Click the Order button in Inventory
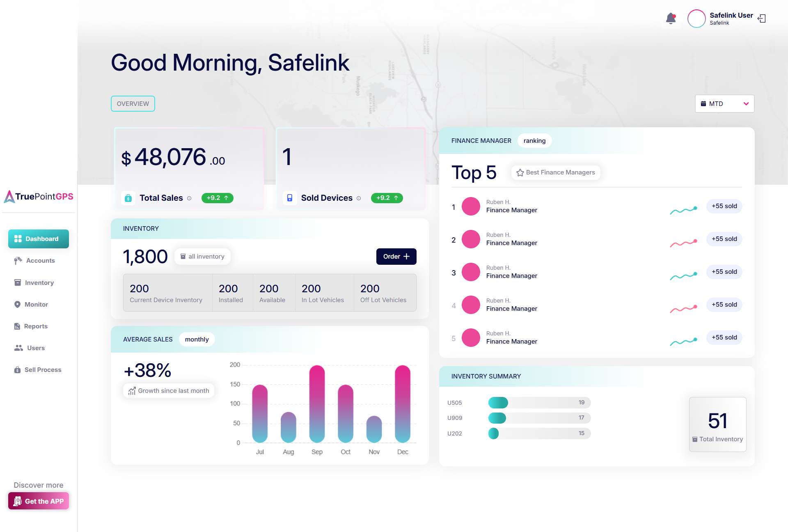 (x=396, y=256)
